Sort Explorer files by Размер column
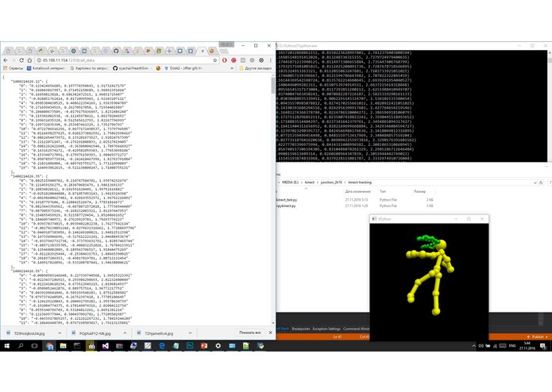552x392 pixels. [x=419, y=191]
